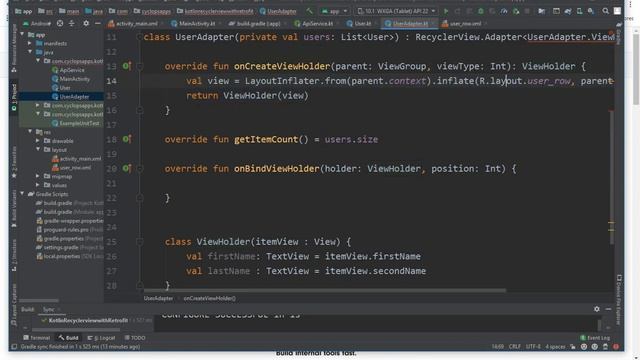Open project tool window settings gear

point(86,24)
